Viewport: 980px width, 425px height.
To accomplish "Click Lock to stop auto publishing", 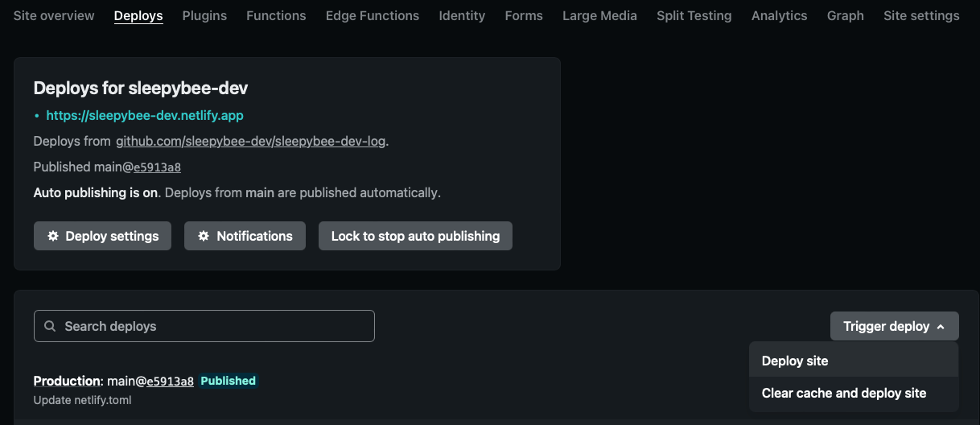I will (415, 236).
